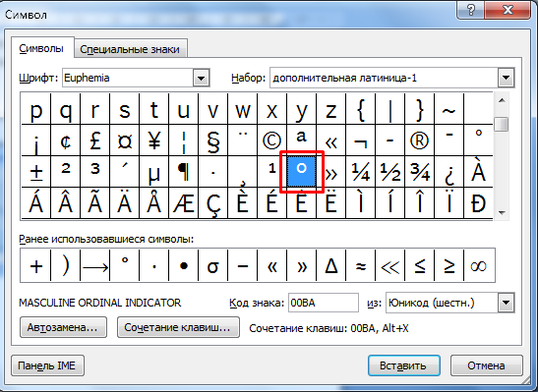Pick the right arrow → recent symbol
Screen dimensions: 538x392
[94, 265]
